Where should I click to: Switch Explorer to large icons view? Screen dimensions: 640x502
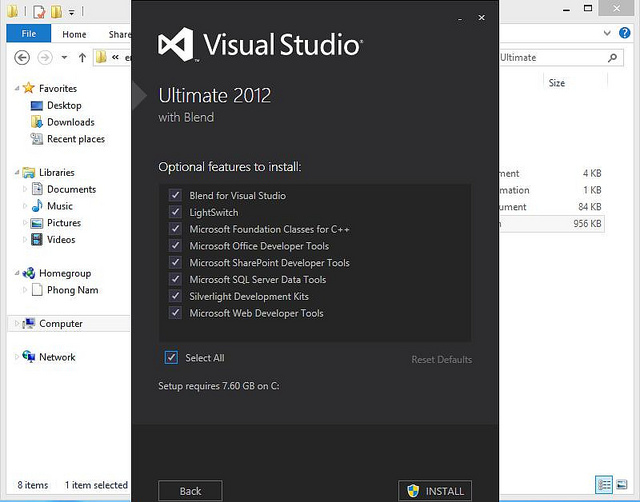click(622, 485)
